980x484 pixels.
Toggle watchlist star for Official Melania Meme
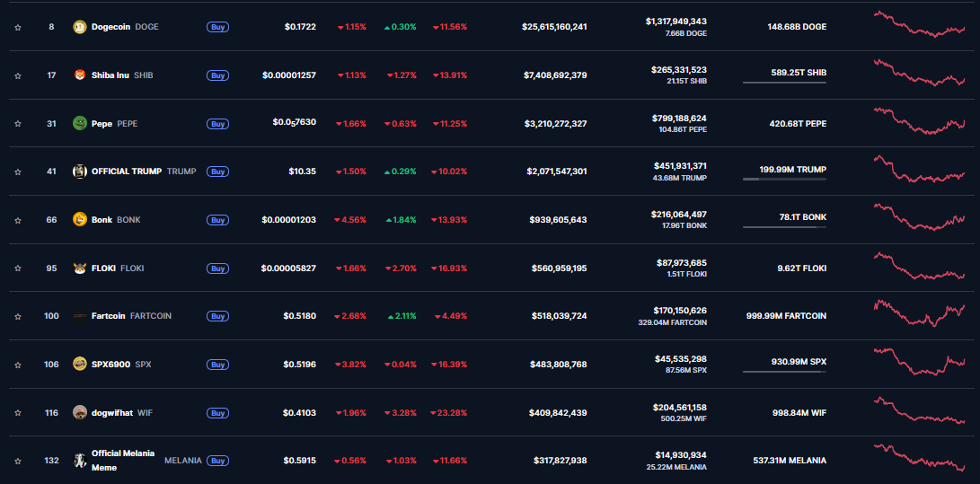(17, 461)
